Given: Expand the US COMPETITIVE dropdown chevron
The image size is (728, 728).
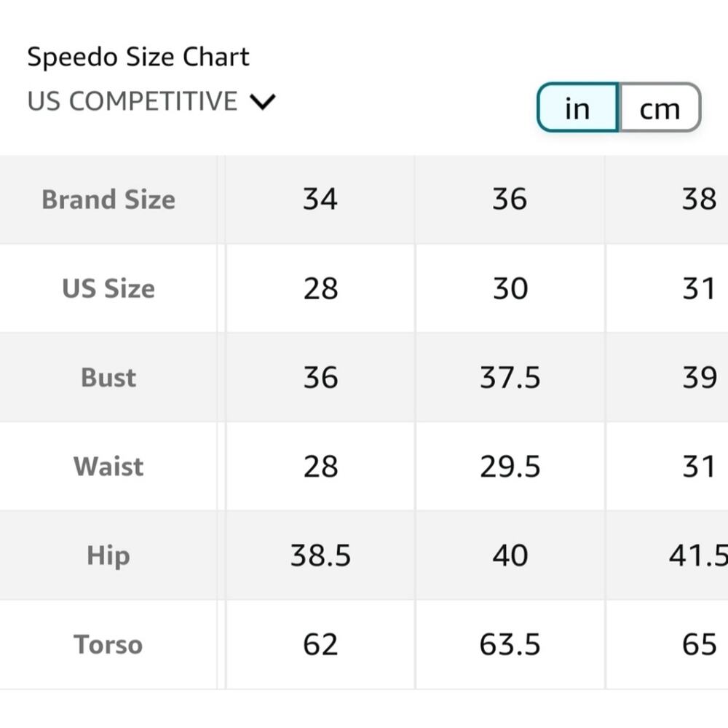Looking at the screenshot, I should pyautogui.click(x=262, y=101).
